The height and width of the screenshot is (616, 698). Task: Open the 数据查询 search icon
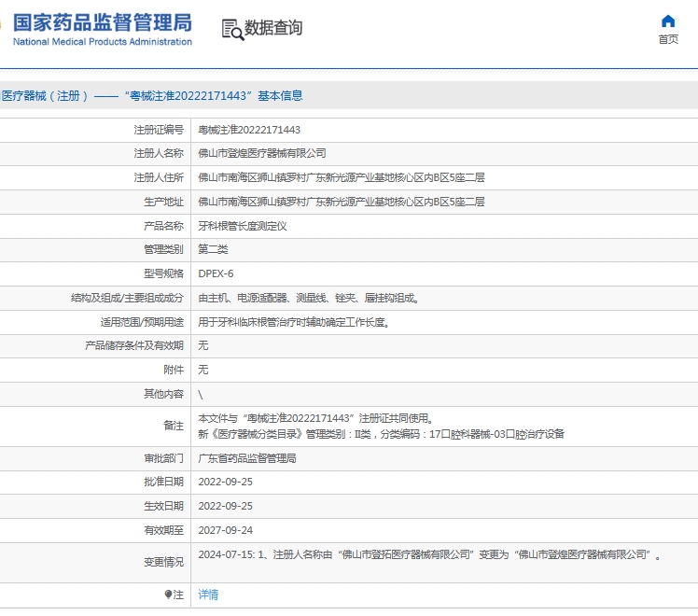tap(232, 30)
